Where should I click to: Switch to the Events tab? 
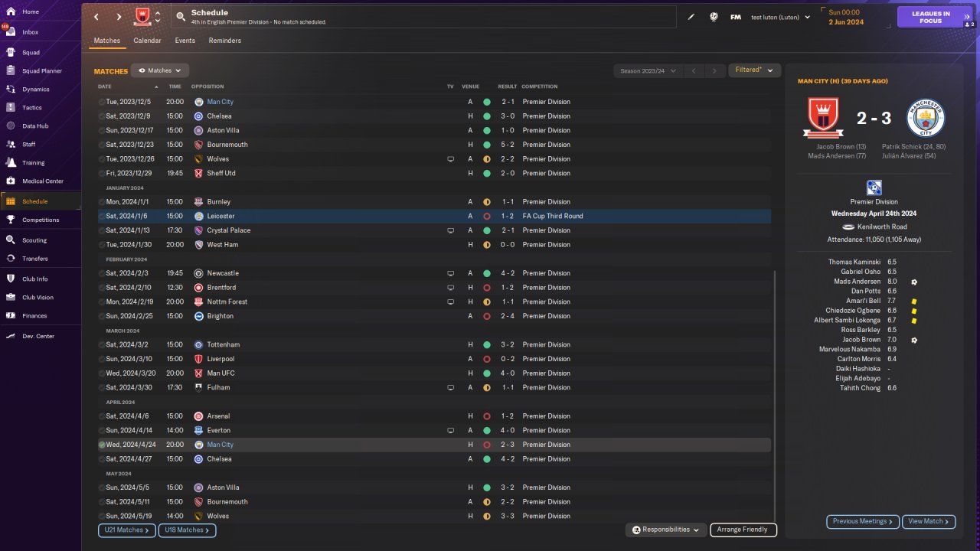pyautogui.click(x=185, y=41)
